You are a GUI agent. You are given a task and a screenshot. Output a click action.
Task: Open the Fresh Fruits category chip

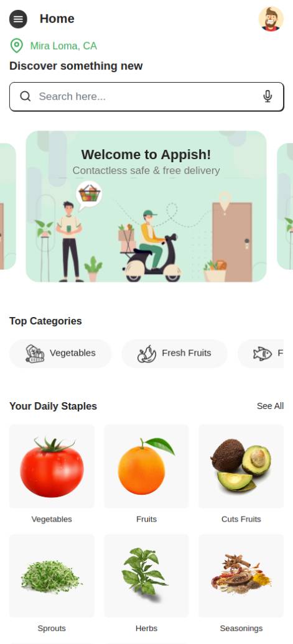(x=175, y=354)
